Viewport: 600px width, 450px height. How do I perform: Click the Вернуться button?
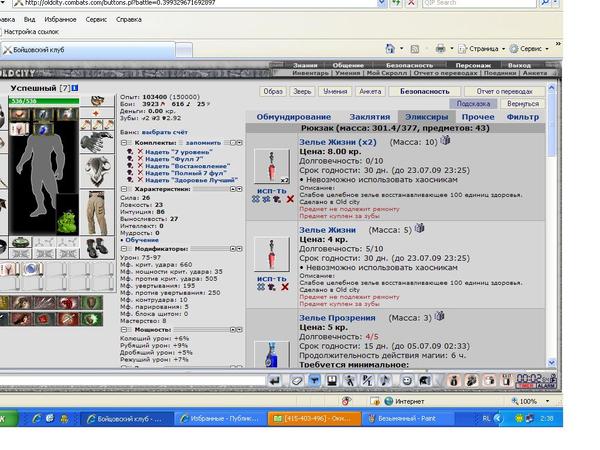coord(523,104)
